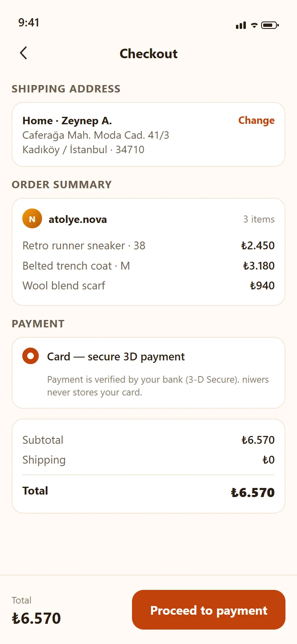Viewport: 297px width, 644px height.
Task: Tap the battery icon in status bar
Action: 270,25
